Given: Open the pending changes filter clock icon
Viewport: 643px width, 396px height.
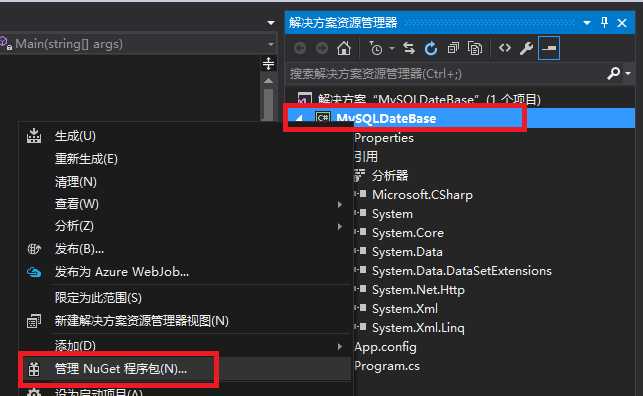Looking at the screenshot, I should tap(375, 48).
